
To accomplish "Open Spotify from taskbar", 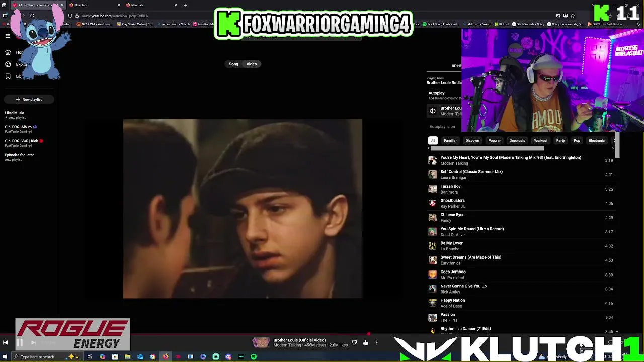I will coord(254,357).
